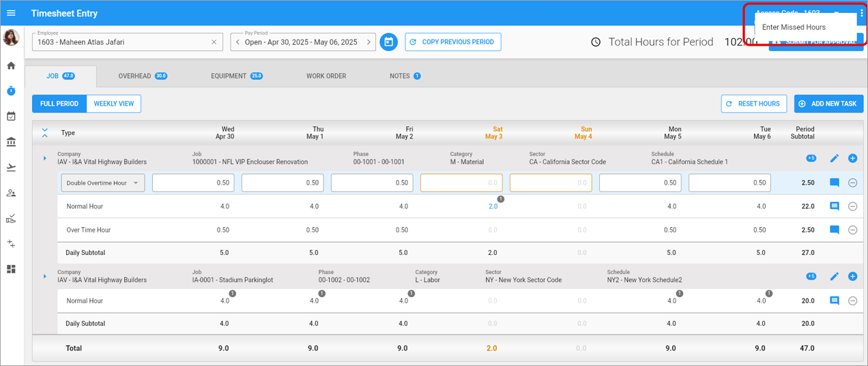Click the Reset Hours button

click(753, 104)
